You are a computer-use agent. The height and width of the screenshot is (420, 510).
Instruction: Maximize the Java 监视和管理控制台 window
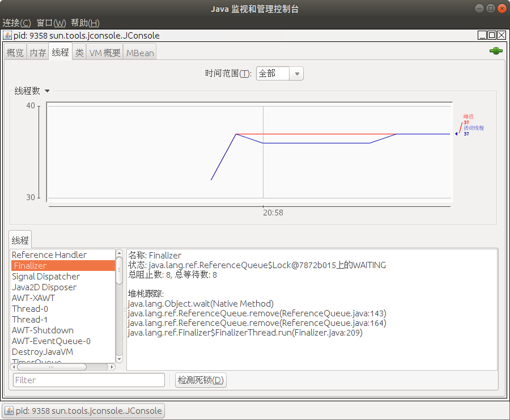point(491,9)
